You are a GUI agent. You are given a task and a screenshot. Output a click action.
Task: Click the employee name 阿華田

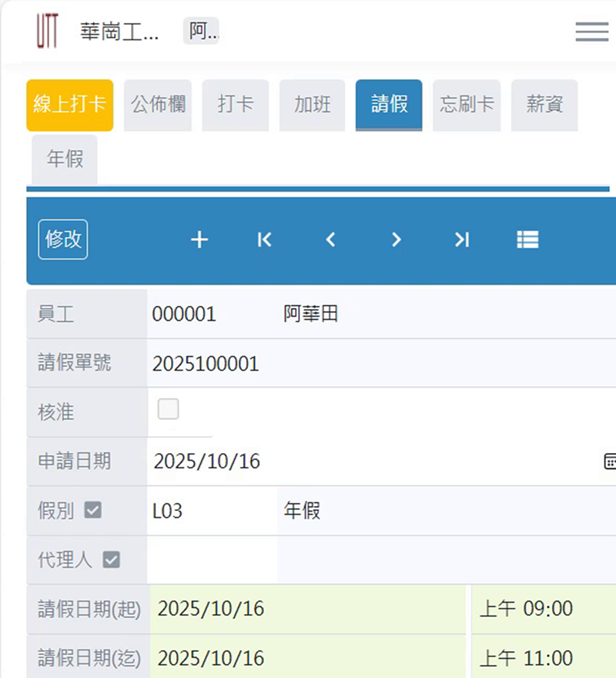click(x=311, y=314)
